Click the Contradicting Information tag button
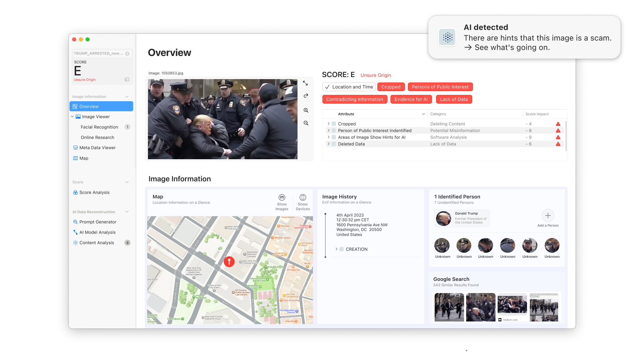 click(x=355, y=99)
